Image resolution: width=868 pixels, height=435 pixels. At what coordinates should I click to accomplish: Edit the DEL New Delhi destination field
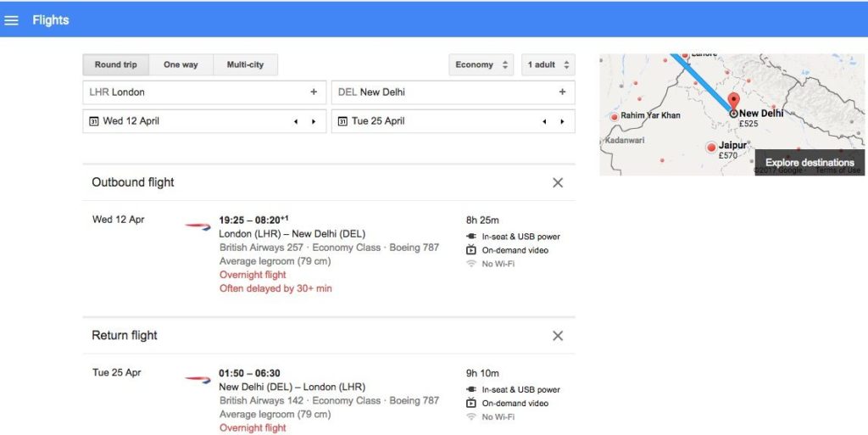[x=453, y=92]
